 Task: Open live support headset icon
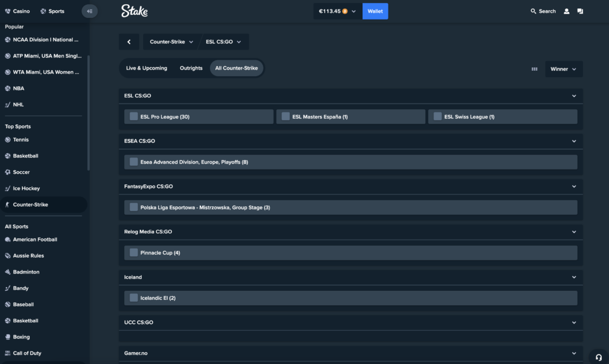(x=598, y=357)
